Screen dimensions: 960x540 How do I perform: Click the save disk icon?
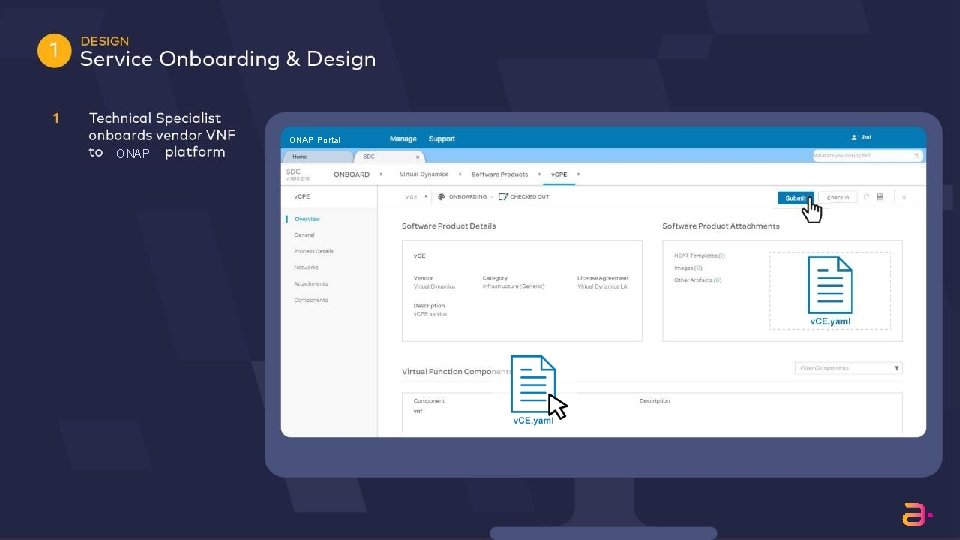(x=880, y=197)
